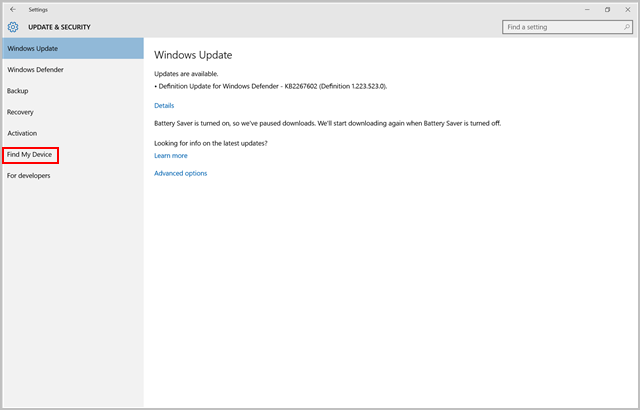Image resolution: width=640 pixels, height=410 pixels.
Task: Click the back arrow in the title bar
Action: (12, 9)
